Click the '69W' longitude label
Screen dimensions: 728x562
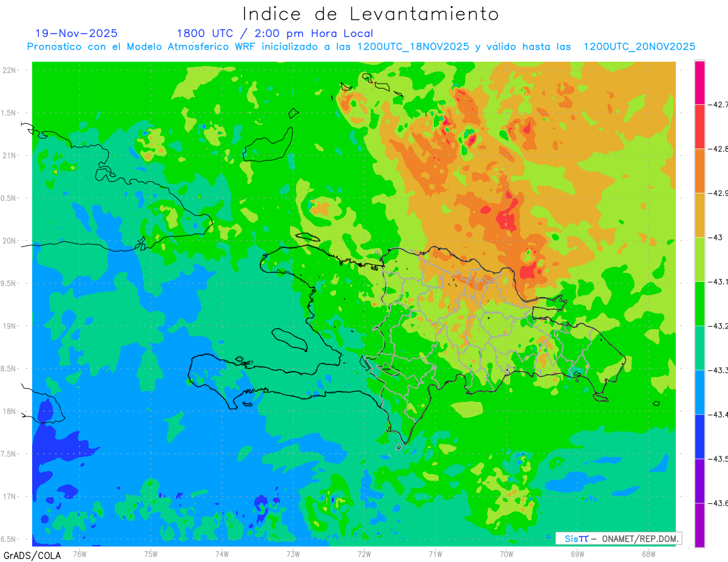[x=578, y=554]
